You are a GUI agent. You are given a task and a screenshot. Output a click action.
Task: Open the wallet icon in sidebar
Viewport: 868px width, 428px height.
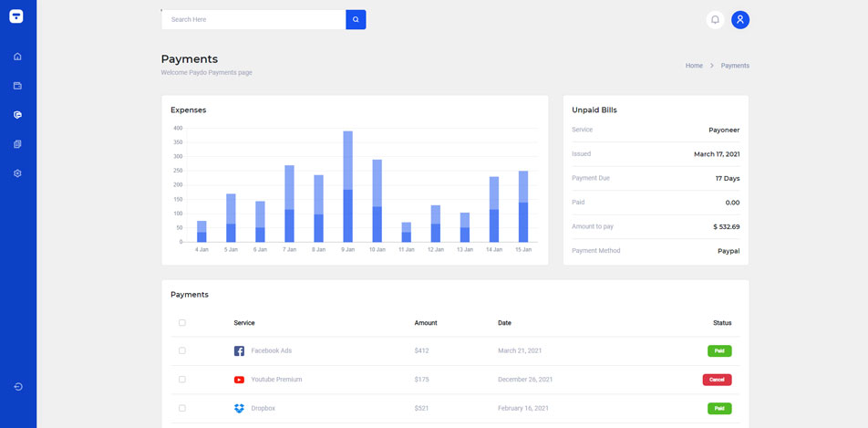click(17, 86)
